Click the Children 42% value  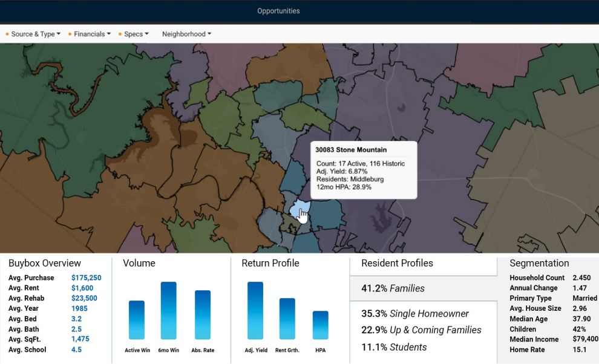(579, 330)
